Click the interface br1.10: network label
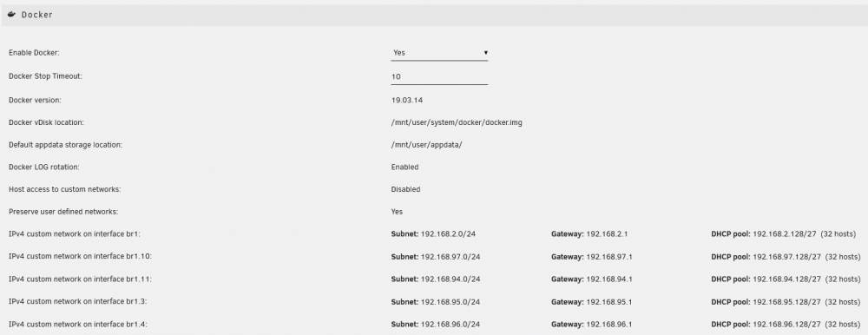 click(x=80, y=257)
